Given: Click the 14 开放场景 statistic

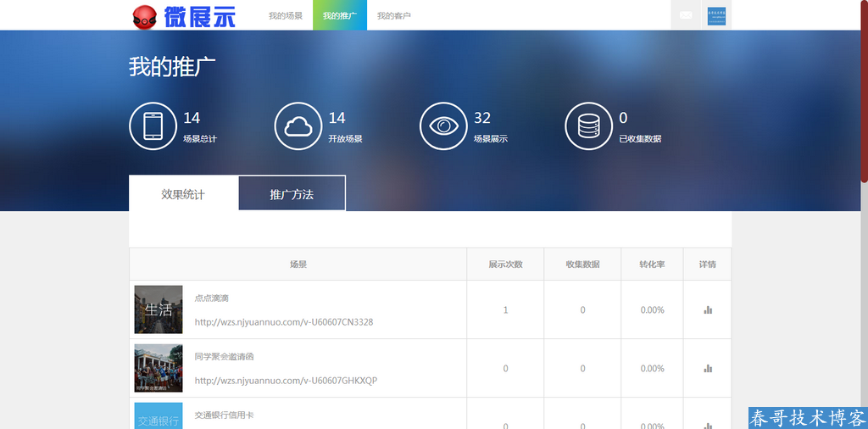Looking at the screenshot, I should tap(346, 127).
